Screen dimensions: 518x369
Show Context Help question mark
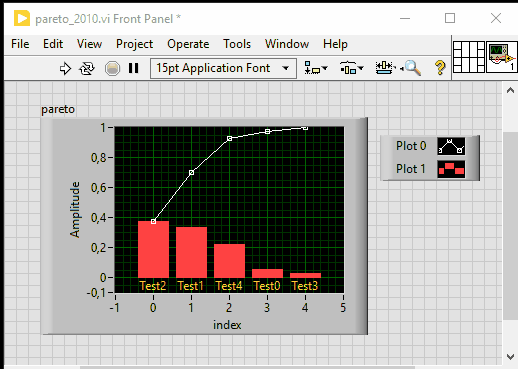[x=440, y=68]
